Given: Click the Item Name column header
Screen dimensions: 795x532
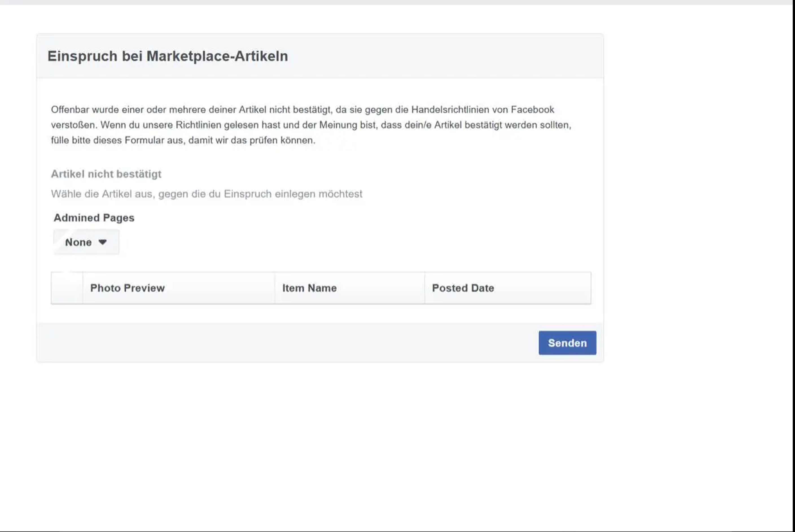Looking at the screenshot, I should pos(309,288).
